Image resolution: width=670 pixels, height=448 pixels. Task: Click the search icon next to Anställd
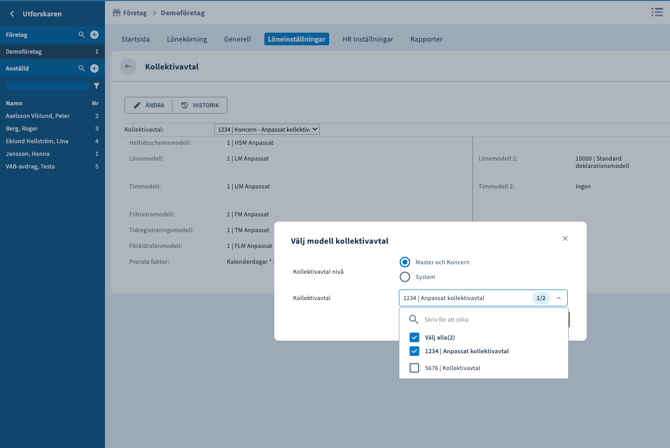point(82,69)
